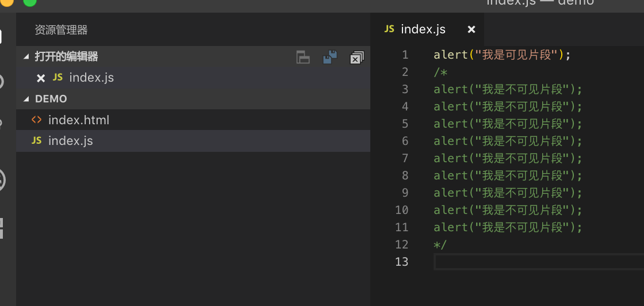Place cursor on empty line 13

(x=517, y=262)
